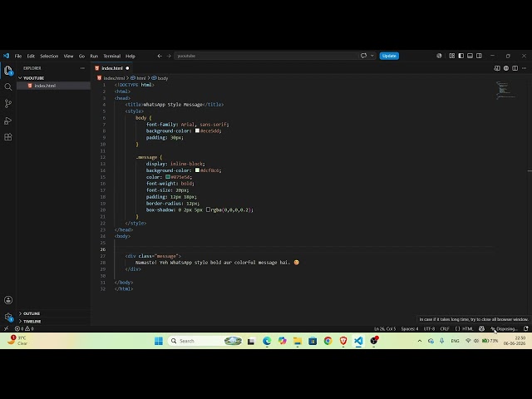Viewport: 532px width, 399px height.
Task: Open the rgba(0,0,0,0.2) color swatch
Action: point(209,209)
